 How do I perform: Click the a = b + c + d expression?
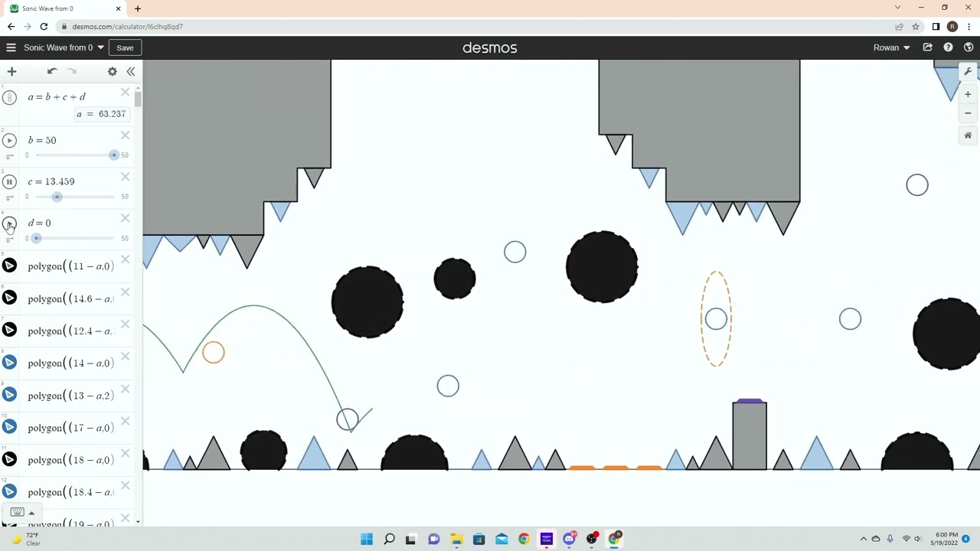(x=57, y=97)
